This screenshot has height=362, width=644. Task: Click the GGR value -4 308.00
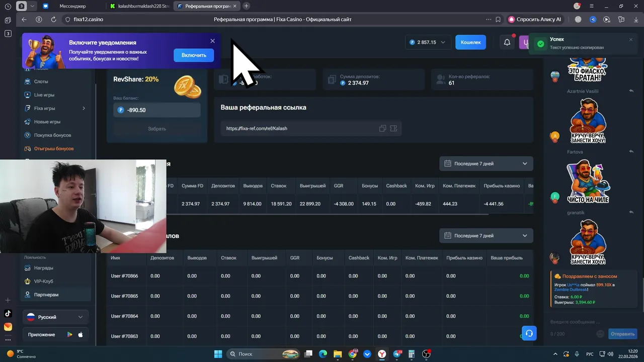click(344, 204)
